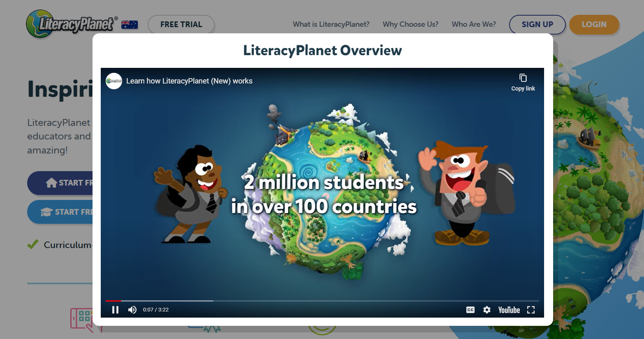The width and height of the screenshot is (644, 339).
Task: Mute the video volume speaker icon
Action: tap(132, 310)
